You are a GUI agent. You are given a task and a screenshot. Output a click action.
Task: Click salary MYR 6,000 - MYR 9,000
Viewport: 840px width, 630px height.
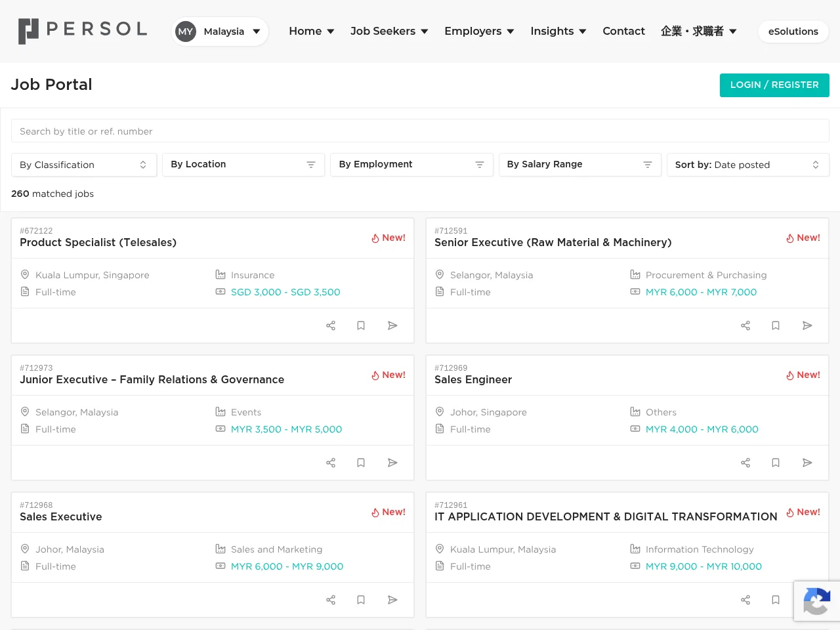287,566
